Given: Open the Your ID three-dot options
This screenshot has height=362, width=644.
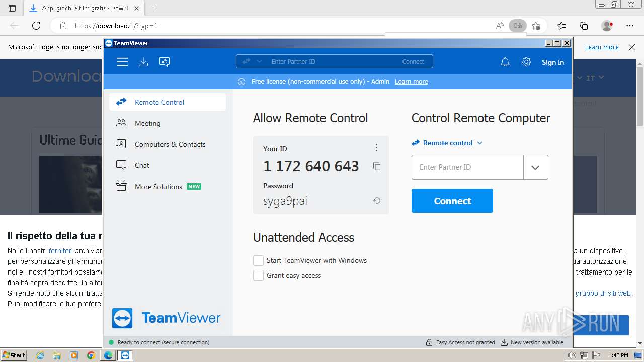Looking at the screenshot, I should click(x=376, y=148).
